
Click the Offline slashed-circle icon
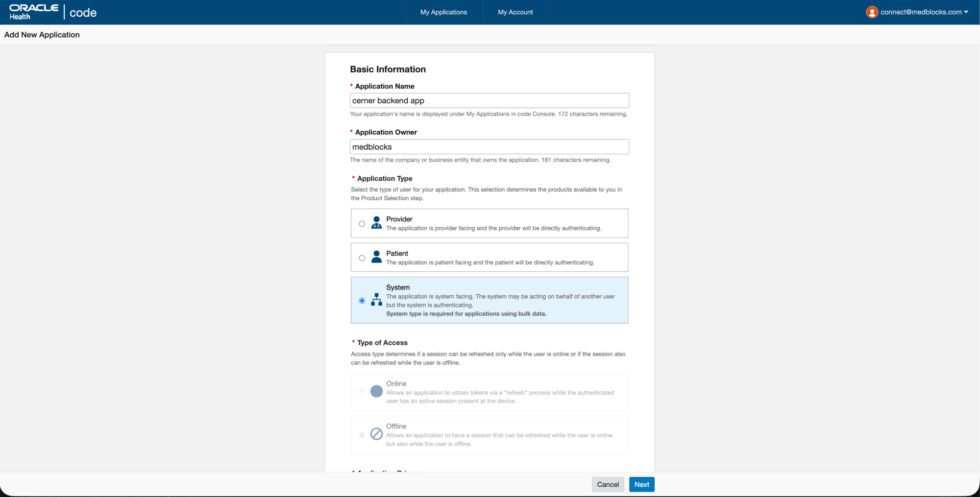coord(376,434)
